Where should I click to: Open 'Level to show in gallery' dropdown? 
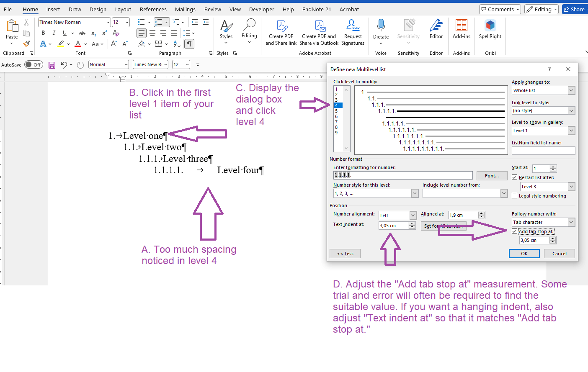571,131
